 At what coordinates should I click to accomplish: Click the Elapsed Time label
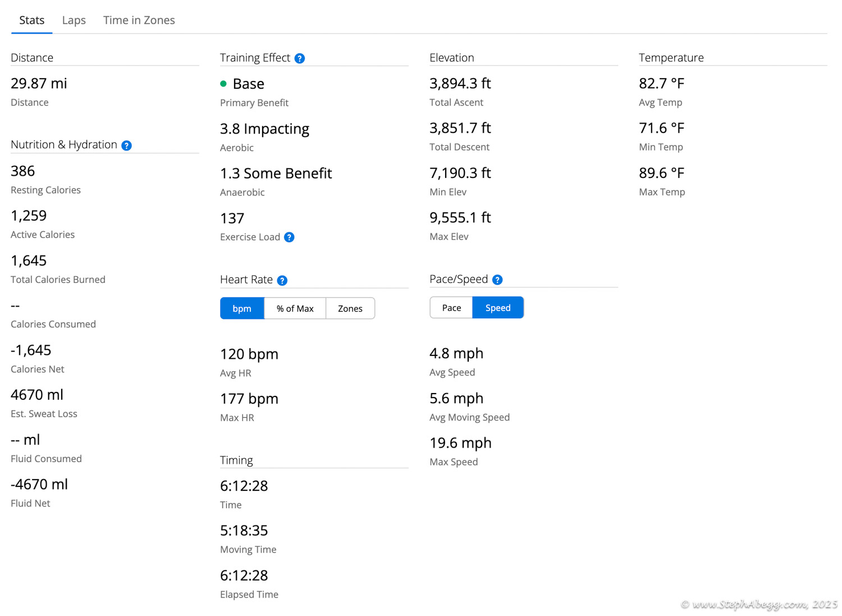coord(249,595)
